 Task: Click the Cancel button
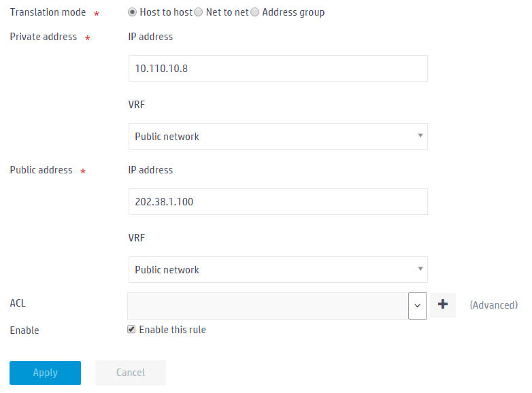(x=131, y=373)
